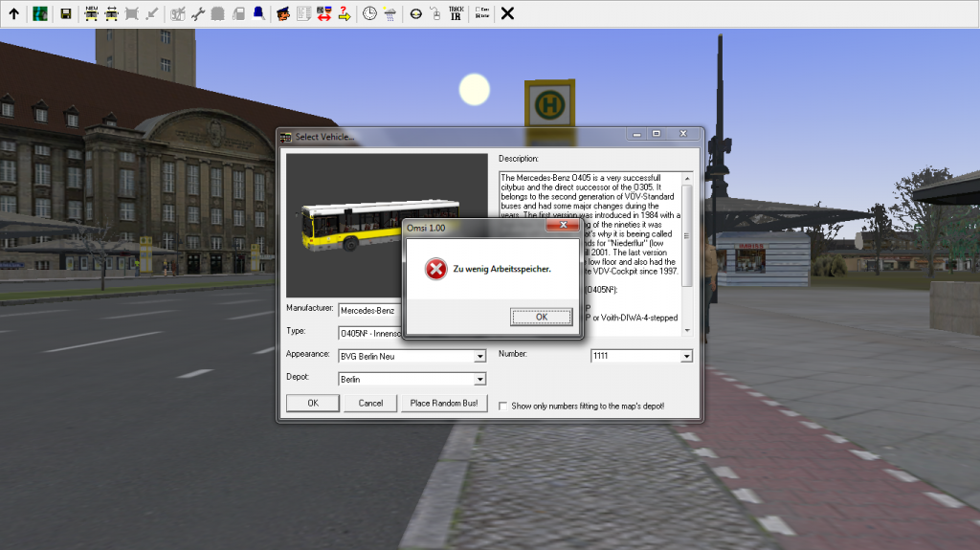Dismiss the error with OK in Omsi 1.00

pos(542,317)
